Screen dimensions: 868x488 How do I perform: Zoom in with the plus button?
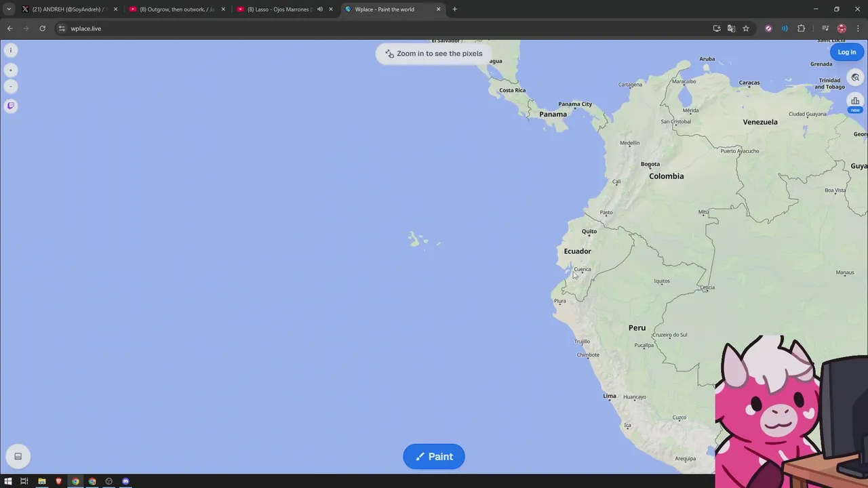pos(10,70)
